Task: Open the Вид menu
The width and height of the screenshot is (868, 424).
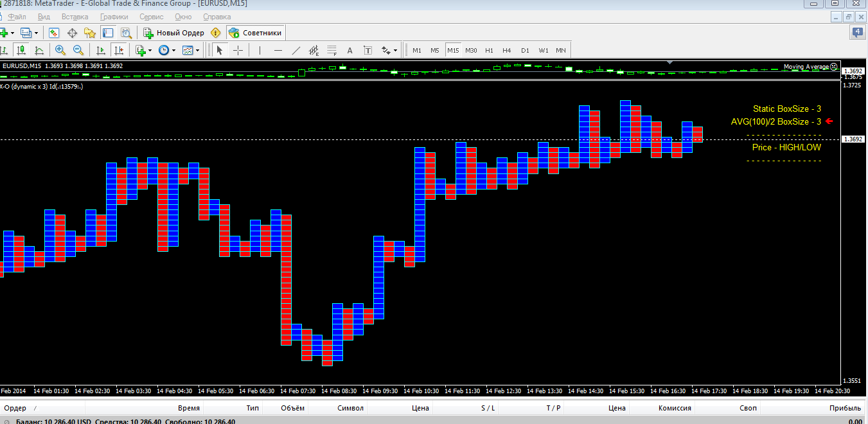Action: 44,17
